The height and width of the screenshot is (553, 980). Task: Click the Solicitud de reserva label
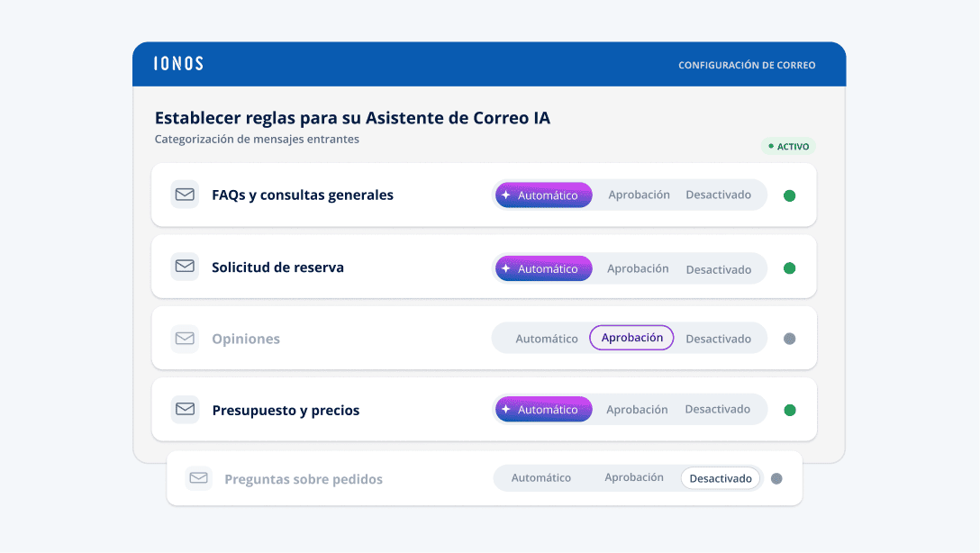point(277,267)
